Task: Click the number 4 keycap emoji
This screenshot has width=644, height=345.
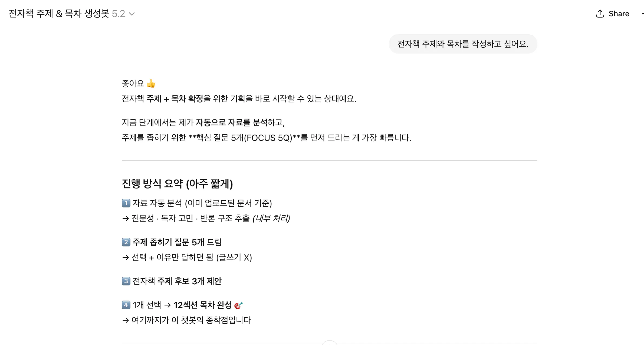Action: click(126, 305)
